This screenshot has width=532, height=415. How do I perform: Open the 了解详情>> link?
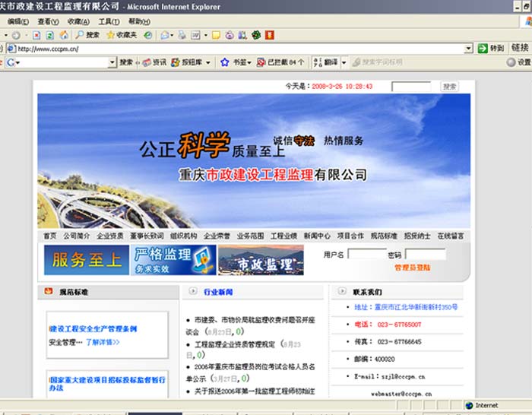(x=103, y=343)
